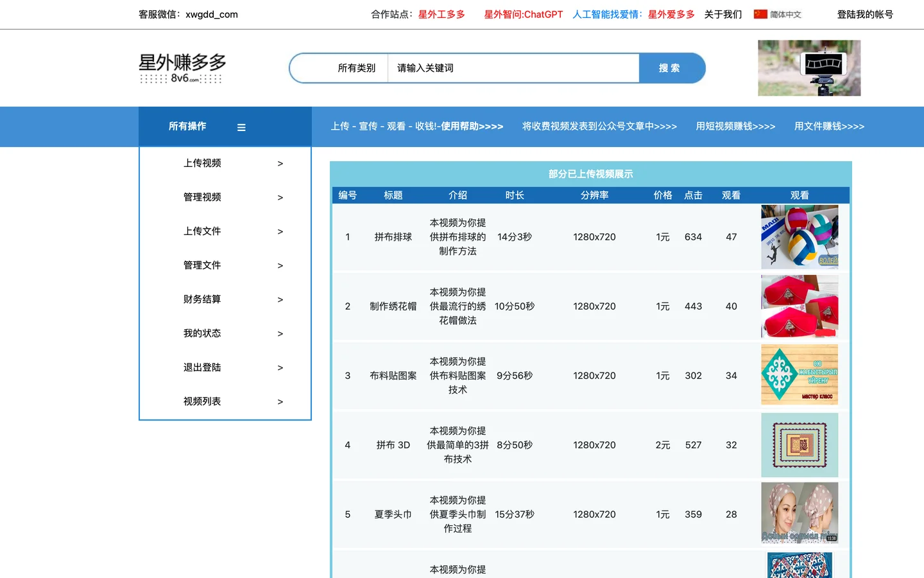Open 上传视频 in the sidebar menu
Viewport: 924px width, 578px height.
point(202,163)
